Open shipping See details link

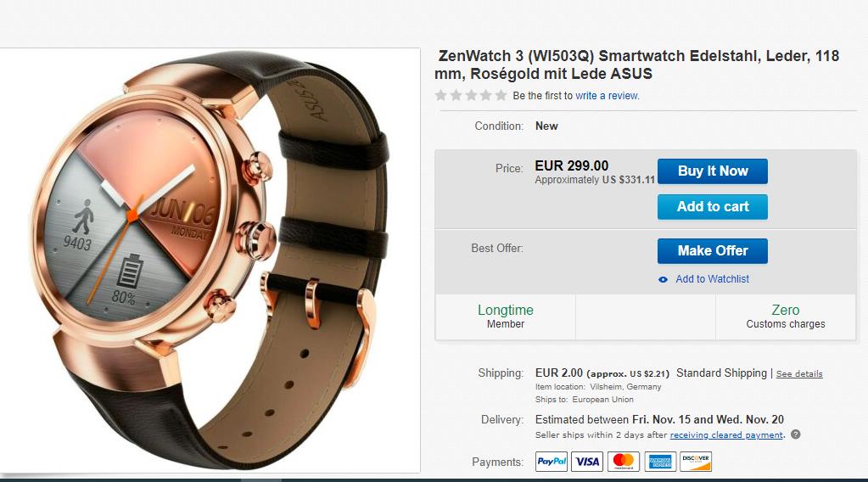[798, 374]
